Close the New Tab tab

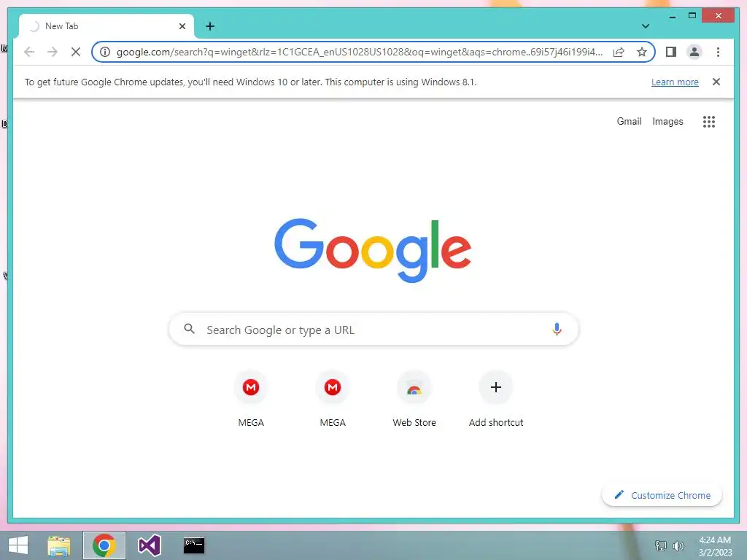click(182, 26)
